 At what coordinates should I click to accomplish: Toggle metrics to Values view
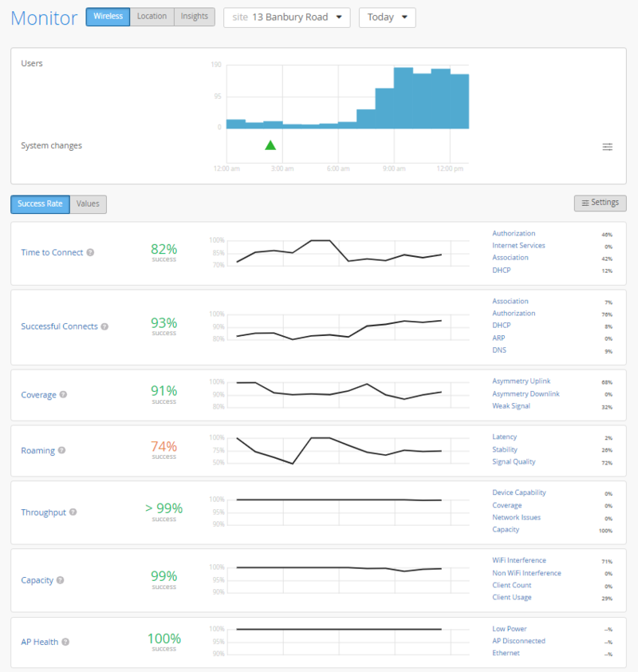coord(88,204)
